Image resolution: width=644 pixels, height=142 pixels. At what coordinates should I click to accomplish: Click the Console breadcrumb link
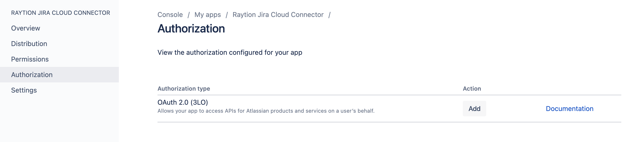coord(170,15)
